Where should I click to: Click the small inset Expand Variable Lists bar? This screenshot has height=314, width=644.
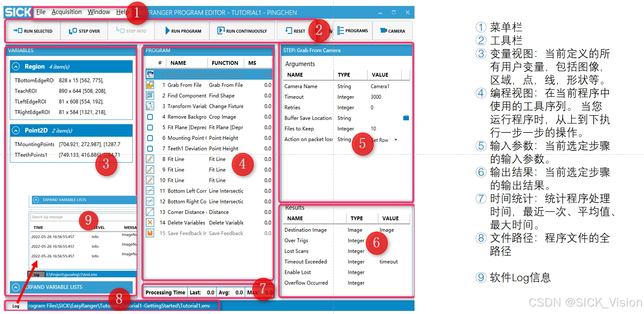point(83,200)
